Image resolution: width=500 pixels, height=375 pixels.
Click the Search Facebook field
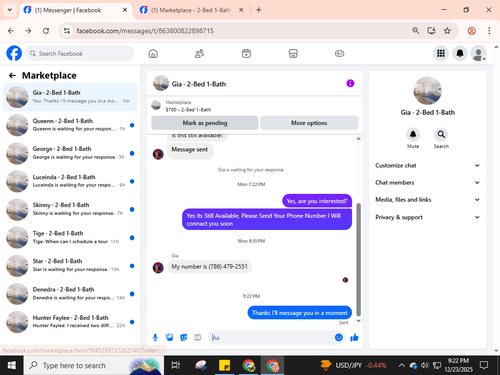(80, 53)
